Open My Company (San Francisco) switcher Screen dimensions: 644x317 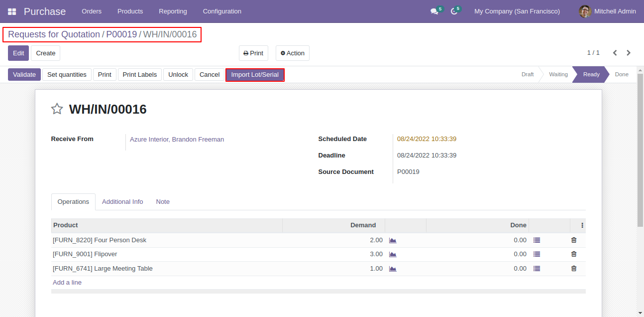[517, 11]
